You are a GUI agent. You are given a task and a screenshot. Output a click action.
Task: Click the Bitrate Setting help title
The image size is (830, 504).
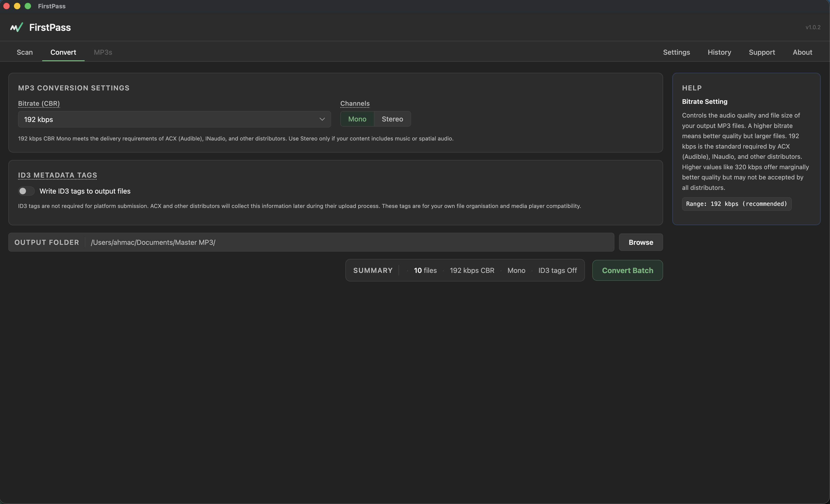point(704,101)
